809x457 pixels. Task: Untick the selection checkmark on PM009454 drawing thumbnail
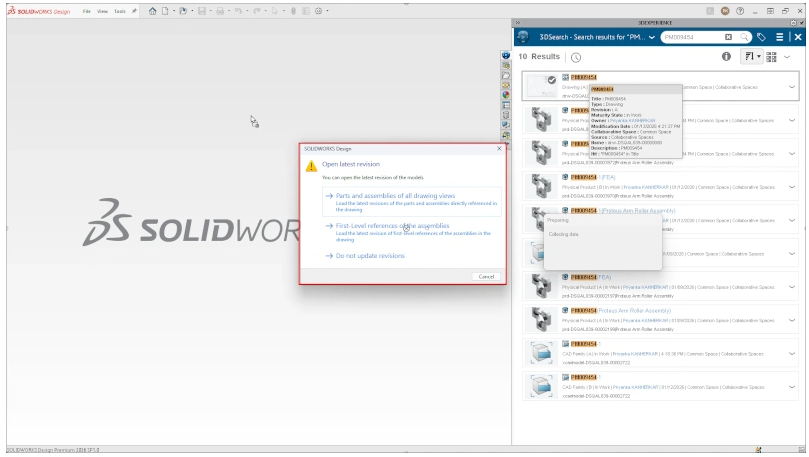coord(552,80)
